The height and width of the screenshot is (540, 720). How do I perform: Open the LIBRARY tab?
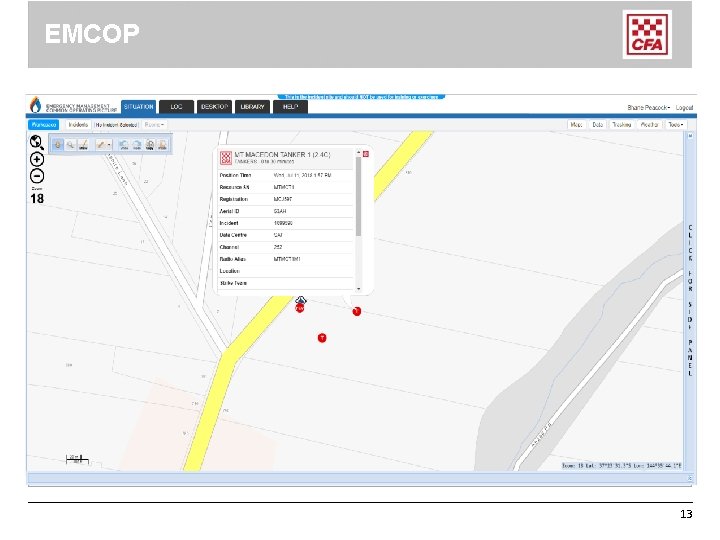[252, 107]
